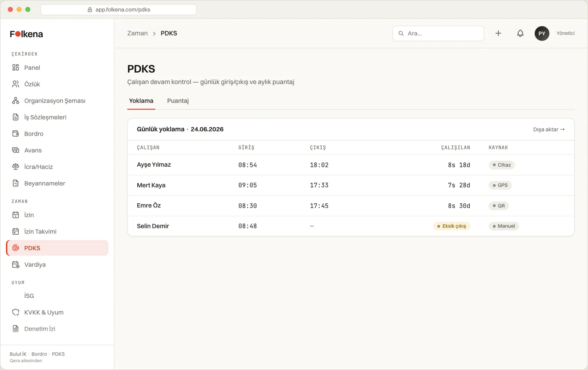Viewport: 588px width, 370px height.
Task: Switch to the Yoklama tab
Action: pos(141,101)
